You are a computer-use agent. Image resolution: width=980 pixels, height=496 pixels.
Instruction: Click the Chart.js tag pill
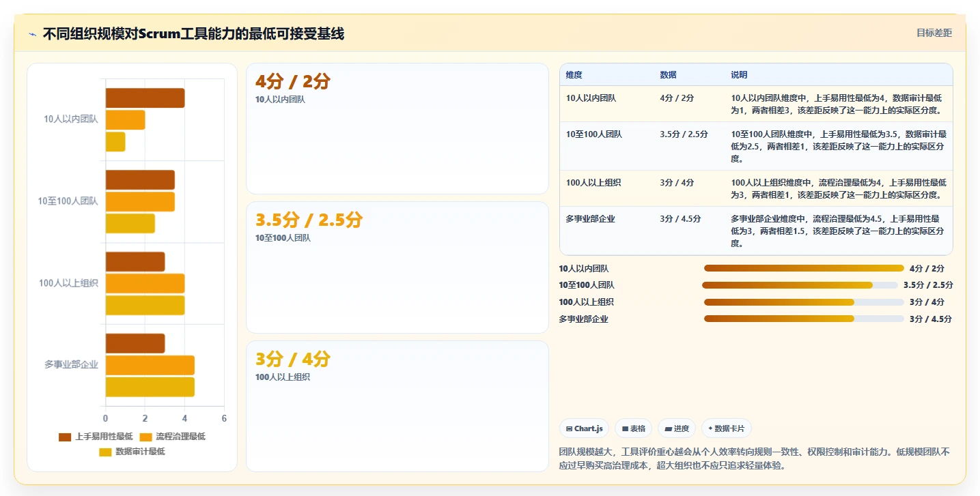pos(584,428)
